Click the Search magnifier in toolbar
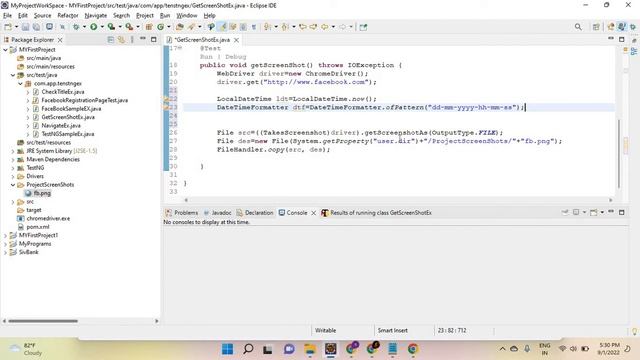640x360 pixels. click(578, 27)
